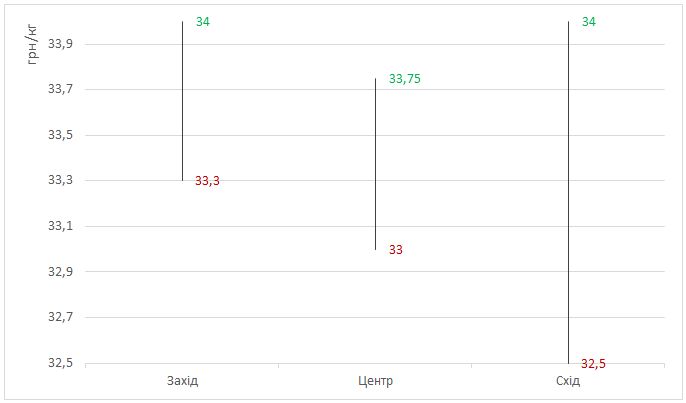Click the Схід category label
The width and height of the screenshot is (686, 403).
568,381
